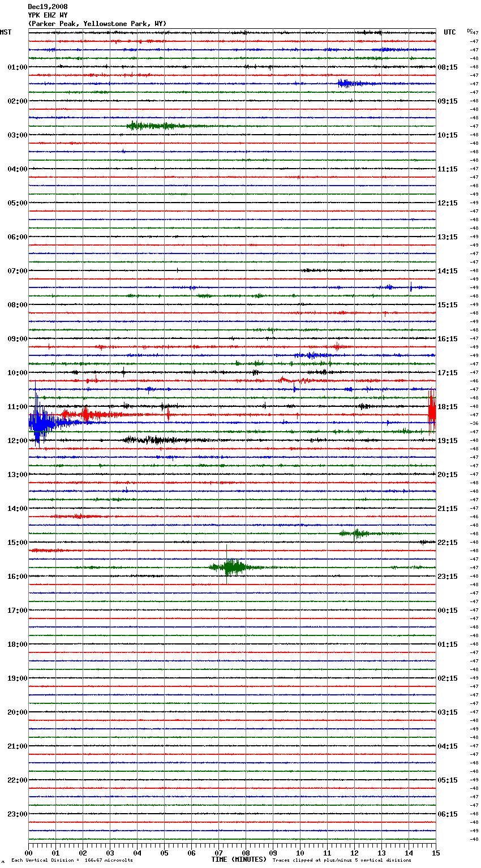Select the 23:00 MST time label
481x868 pixels.
tap(18, 814)
